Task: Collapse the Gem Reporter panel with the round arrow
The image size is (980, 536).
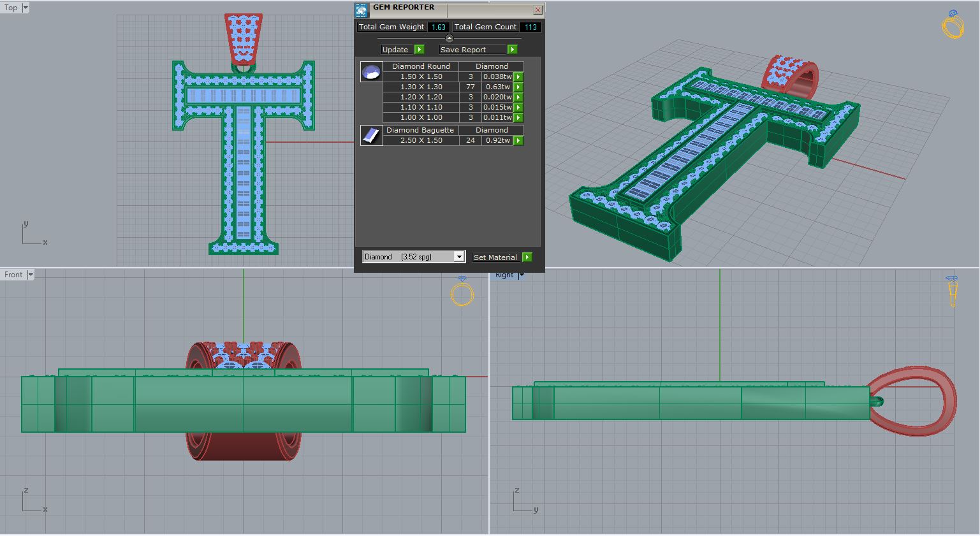Action: click(x=449, y=38)
